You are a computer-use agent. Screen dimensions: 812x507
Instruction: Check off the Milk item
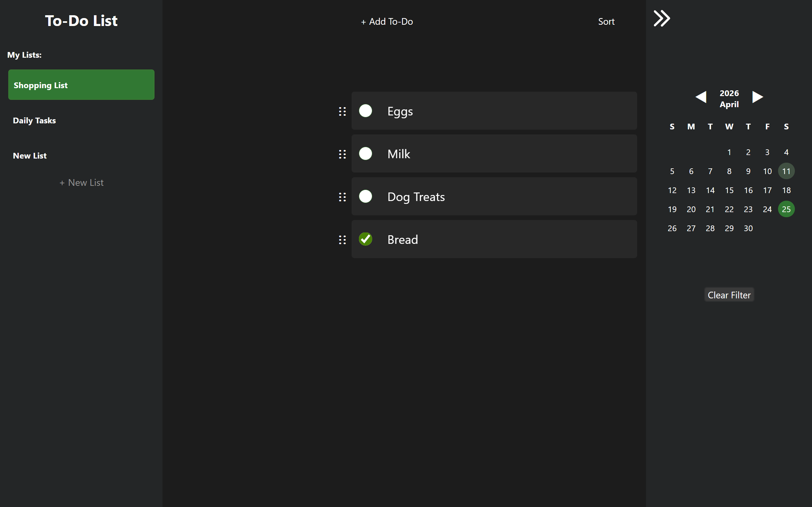point(366,154)
